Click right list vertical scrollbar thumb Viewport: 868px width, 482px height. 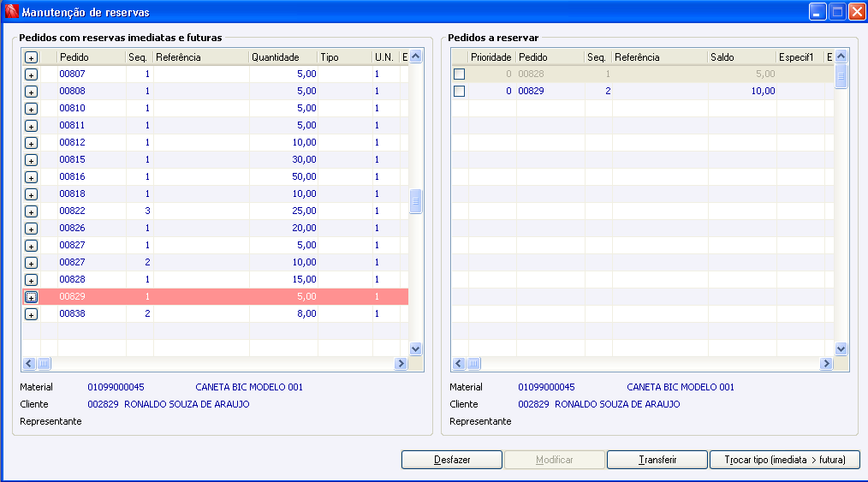tap(841, 76)
